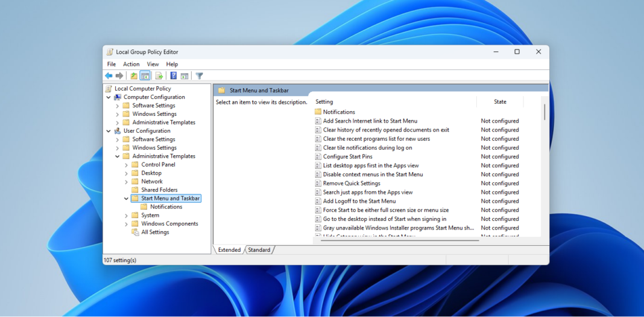Expand Administrative Templates under Computer Configuration
This screenshot has height=317, width=644.
pos(118,123)
